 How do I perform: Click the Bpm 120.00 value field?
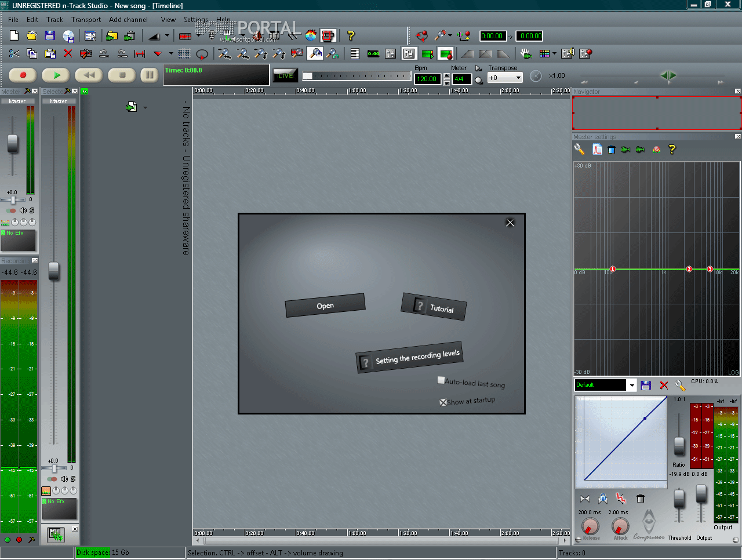[x=428, y=79]
